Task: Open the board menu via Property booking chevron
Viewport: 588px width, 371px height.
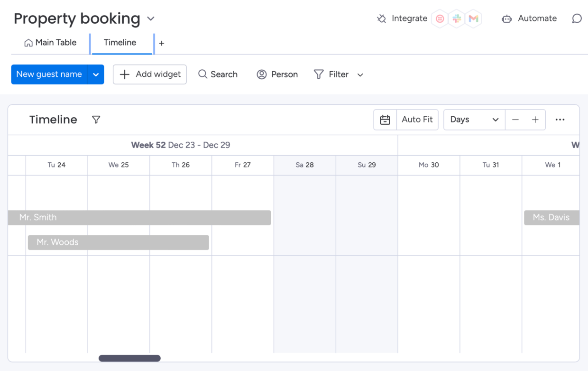Action: point(150,19)
